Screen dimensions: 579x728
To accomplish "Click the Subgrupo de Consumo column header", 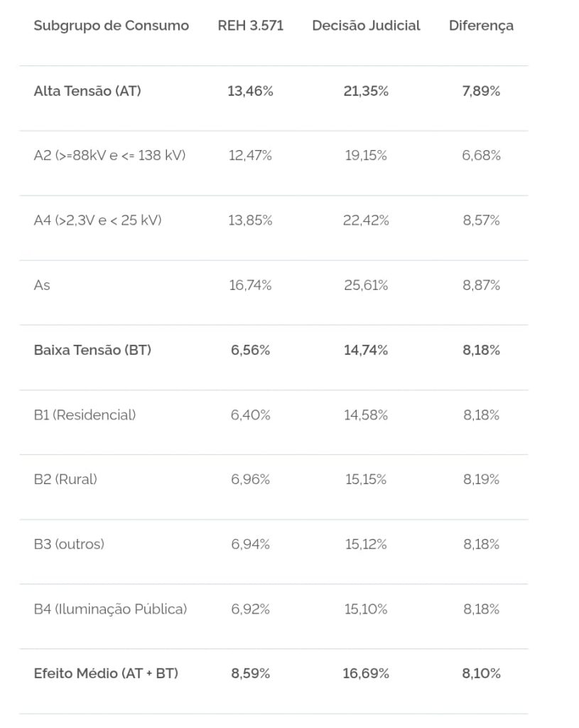I will 111,26.
